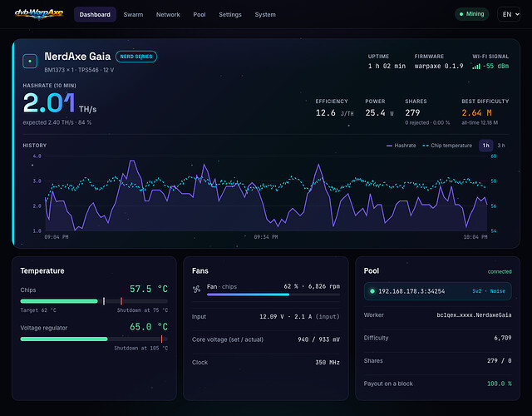The height and width of the screenshot is (416, 532).
Task: Click the 65.0 °C voltage regulator reading
Action: tap(149, 327)
